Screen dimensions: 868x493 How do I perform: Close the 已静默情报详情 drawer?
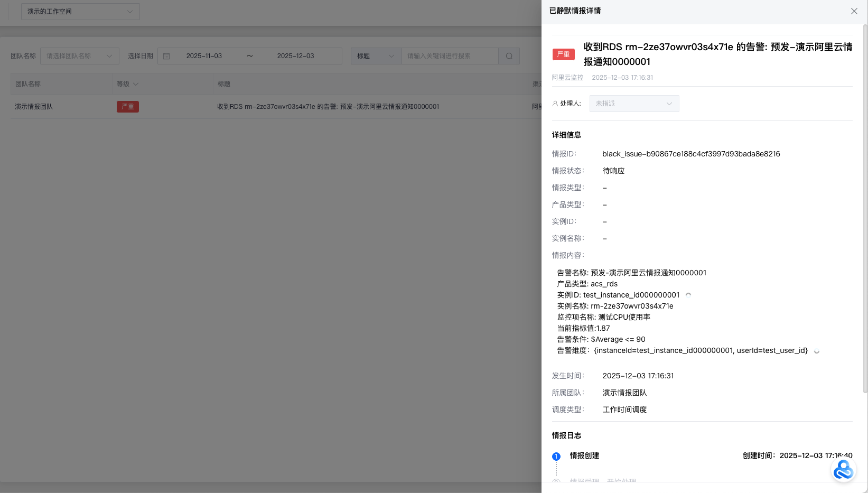coord(854,11)
